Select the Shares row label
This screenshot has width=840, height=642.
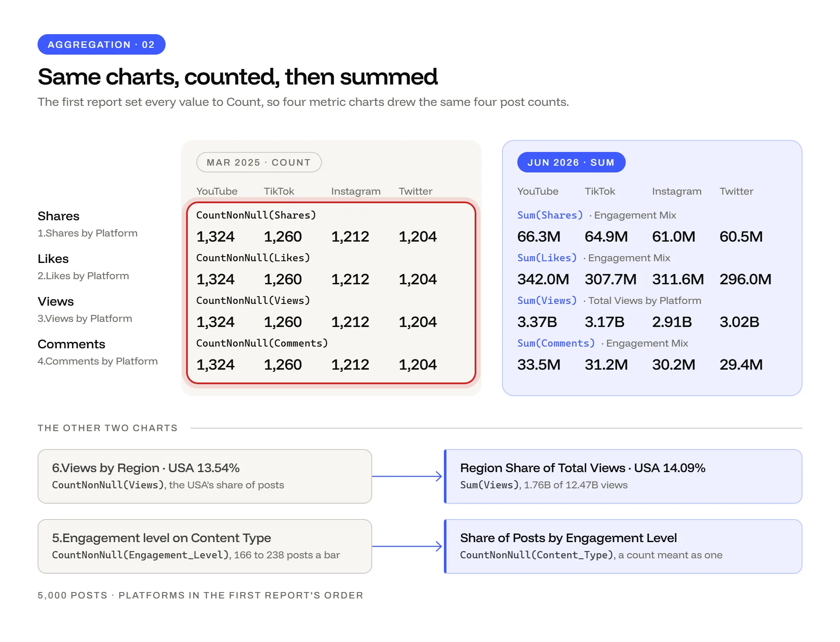click(x=58, y=216)
